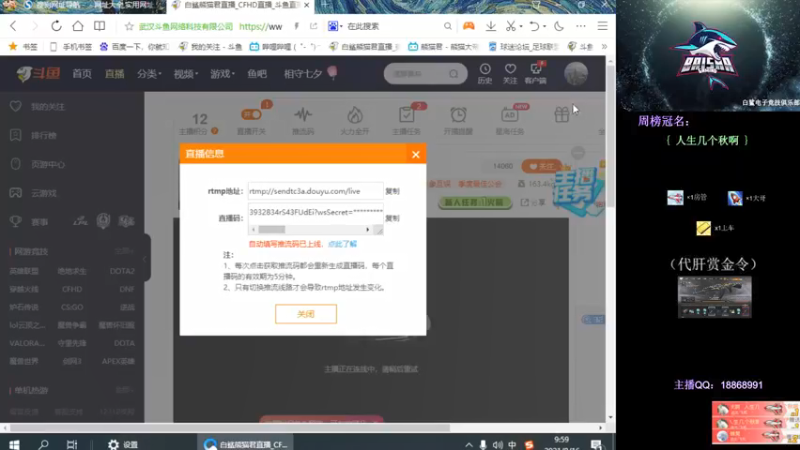Click the orange 关注 follow button
This screenshot has width=800, height=450.
pos(541,166)
